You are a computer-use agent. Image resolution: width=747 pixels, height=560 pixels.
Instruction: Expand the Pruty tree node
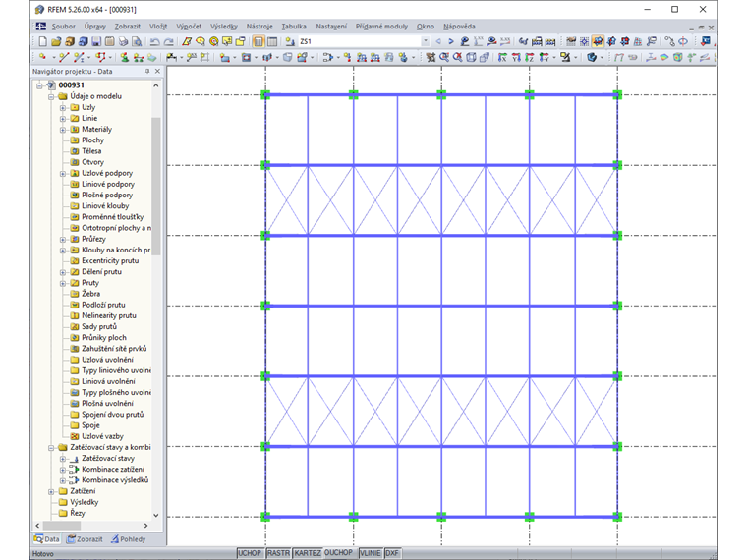click(62, 283)
